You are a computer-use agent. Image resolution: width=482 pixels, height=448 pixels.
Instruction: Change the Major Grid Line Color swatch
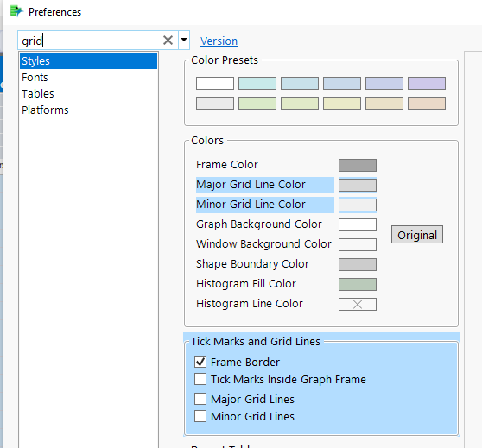pyautogui.click(x=358, y=186)
